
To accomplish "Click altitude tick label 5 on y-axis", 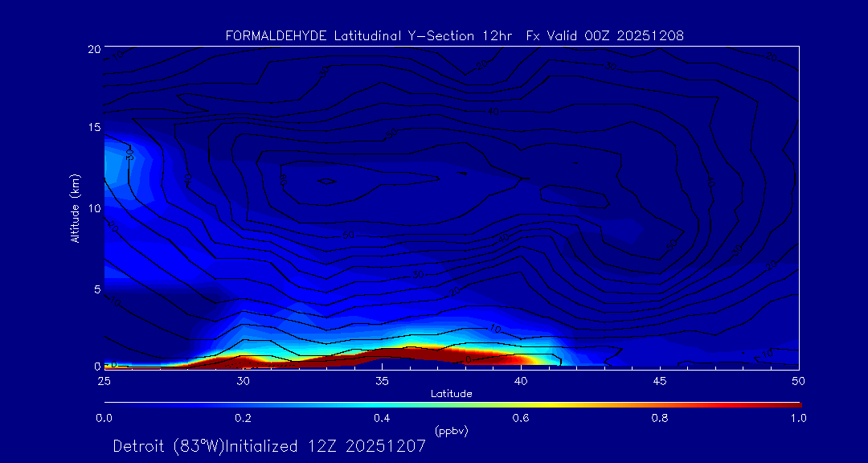I will (95, 288).
